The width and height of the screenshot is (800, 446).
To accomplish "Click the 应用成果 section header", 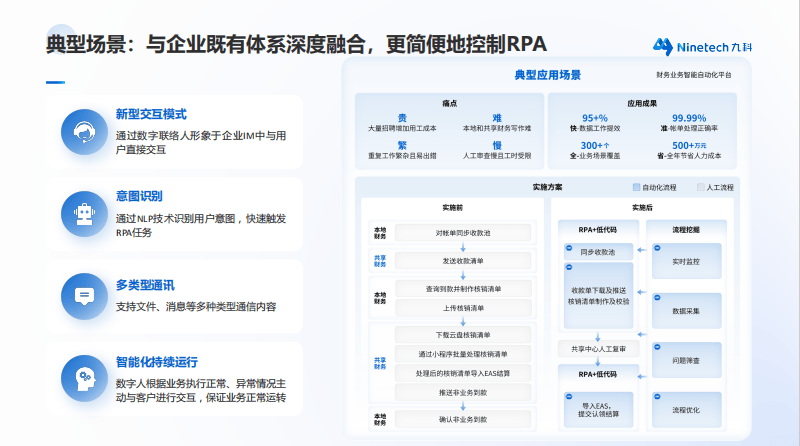I will click(642, 104).
